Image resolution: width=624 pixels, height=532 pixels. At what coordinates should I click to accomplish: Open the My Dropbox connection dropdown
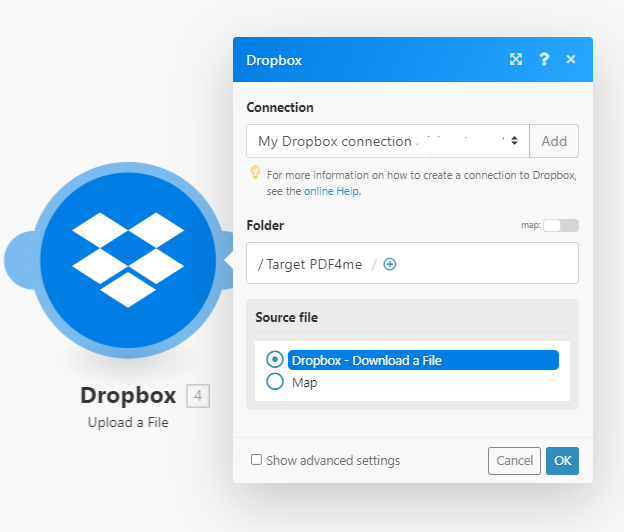click(x=388, y=141)
